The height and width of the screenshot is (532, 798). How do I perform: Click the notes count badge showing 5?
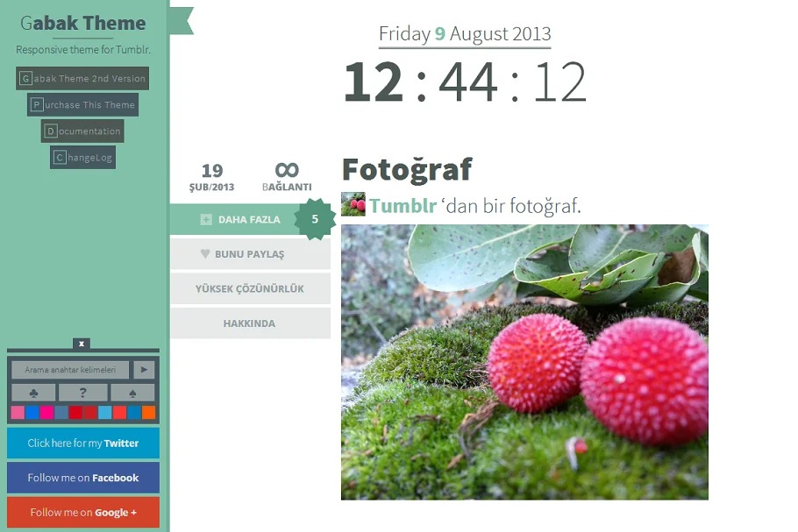(x=315, y=219)
